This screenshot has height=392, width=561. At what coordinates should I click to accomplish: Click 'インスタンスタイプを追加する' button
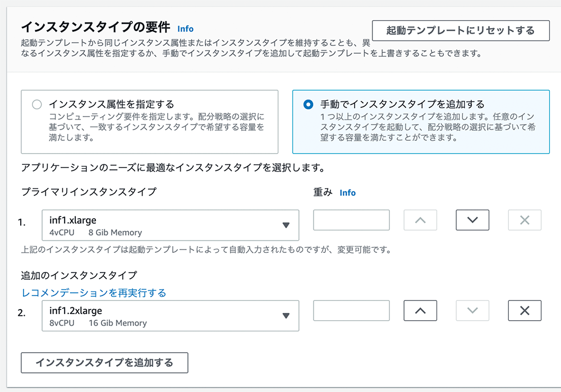point(104,362)
